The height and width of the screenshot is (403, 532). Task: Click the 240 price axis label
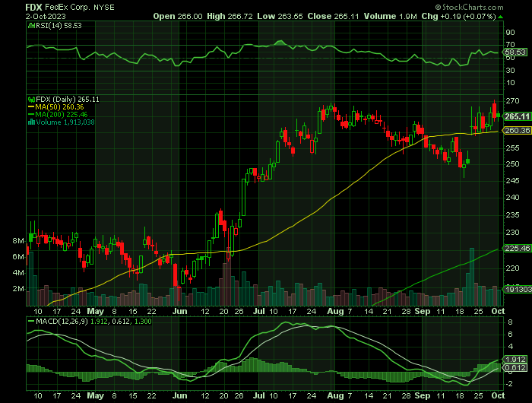512,197
